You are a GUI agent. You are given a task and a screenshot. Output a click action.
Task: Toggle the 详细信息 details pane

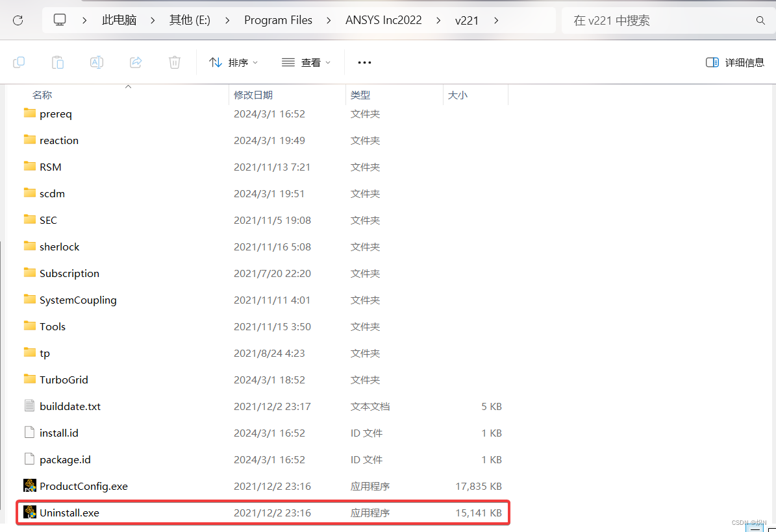click(x=735, y=62)
